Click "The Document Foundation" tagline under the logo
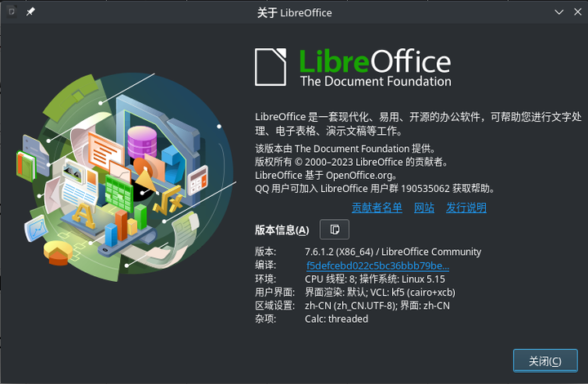 [375, 82]
